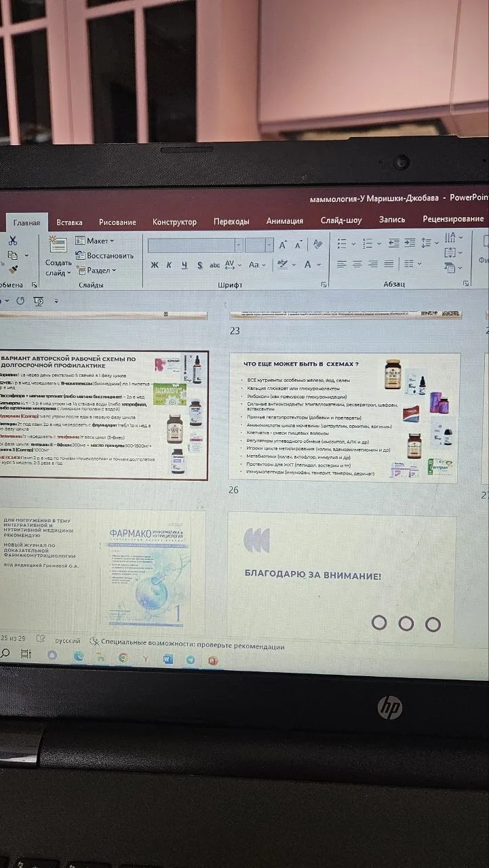Select slide 26 Что еще может быть thumbnail
Viewport: 489px width, 868px height.
tap(345, 418)
